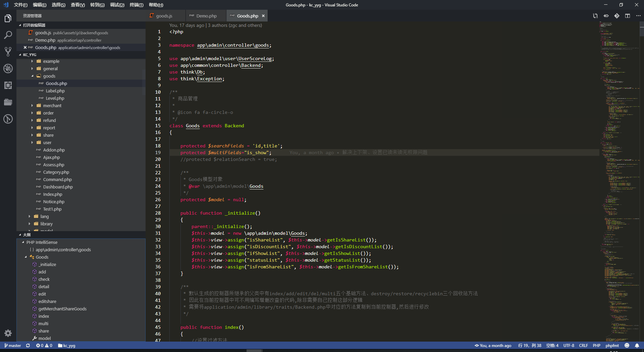Change the CRLF end of line sequence

click(583, 345)
